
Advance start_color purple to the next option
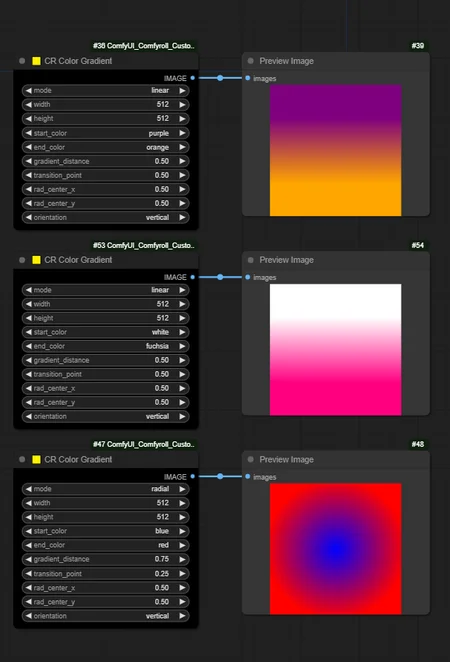tap(182, 133)
